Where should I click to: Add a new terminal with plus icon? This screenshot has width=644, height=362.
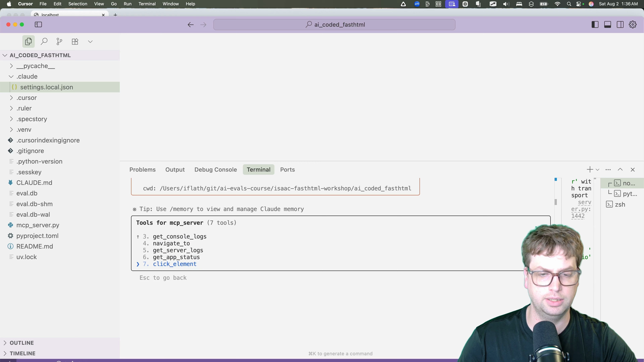click(x=589, y=170)
